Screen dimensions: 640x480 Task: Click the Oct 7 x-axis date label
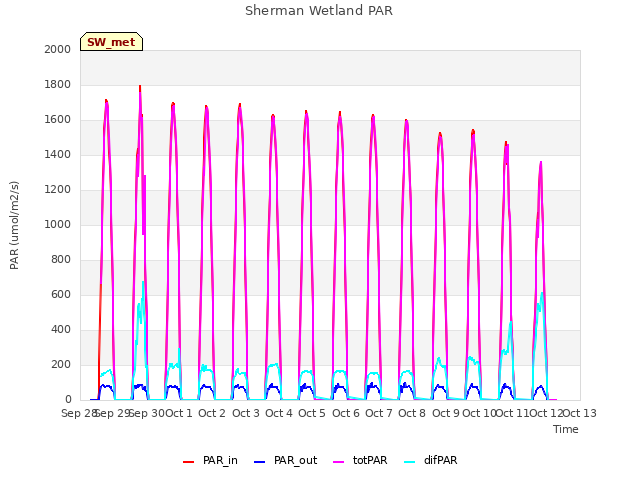(x=379, y=413)
